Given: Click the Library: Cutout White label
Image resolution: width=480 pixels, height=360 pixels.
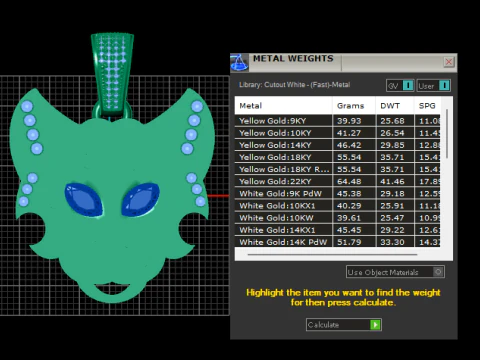Looking at the screenshot, I should click(x=294, y=85).
